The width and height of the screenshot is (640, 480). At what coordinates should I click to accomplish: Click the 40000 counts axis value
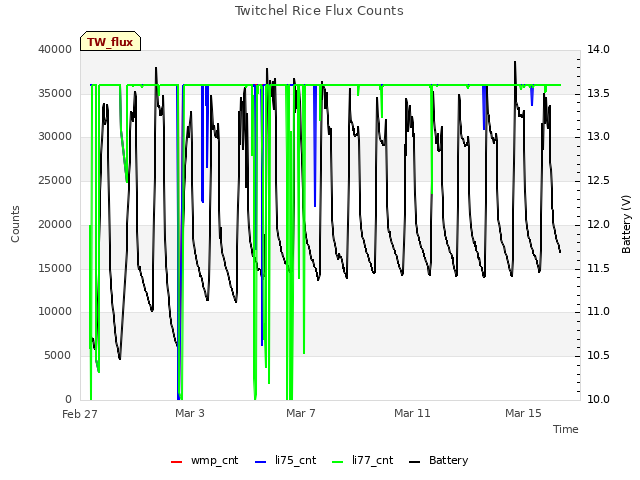point(55,49)
